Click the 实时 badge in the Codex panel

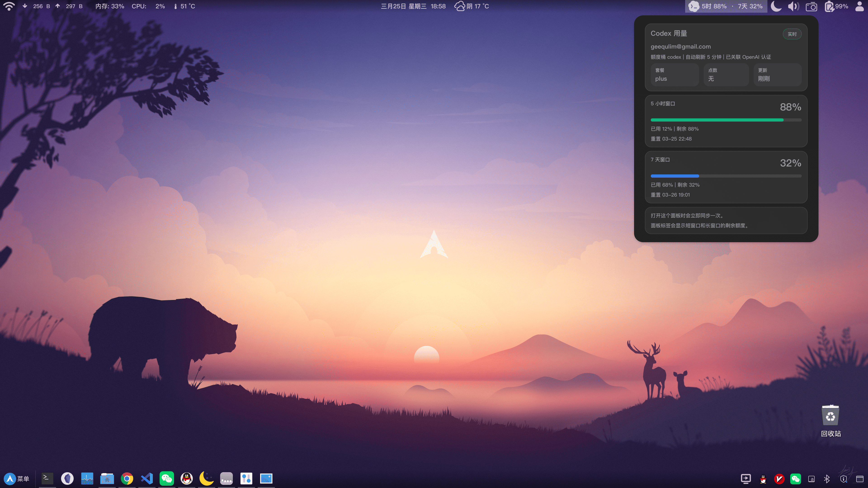[x=792, y=34]
